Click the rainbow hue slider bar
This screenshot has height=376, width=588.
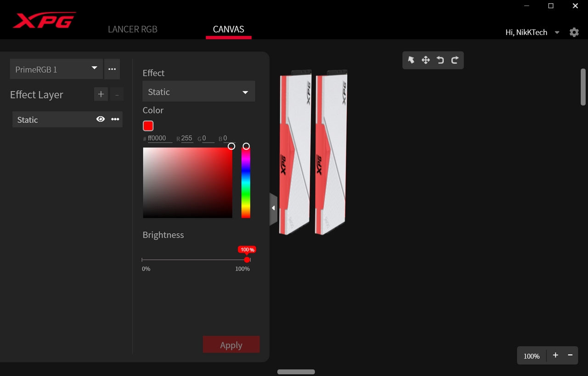click(x=246, y=183)
